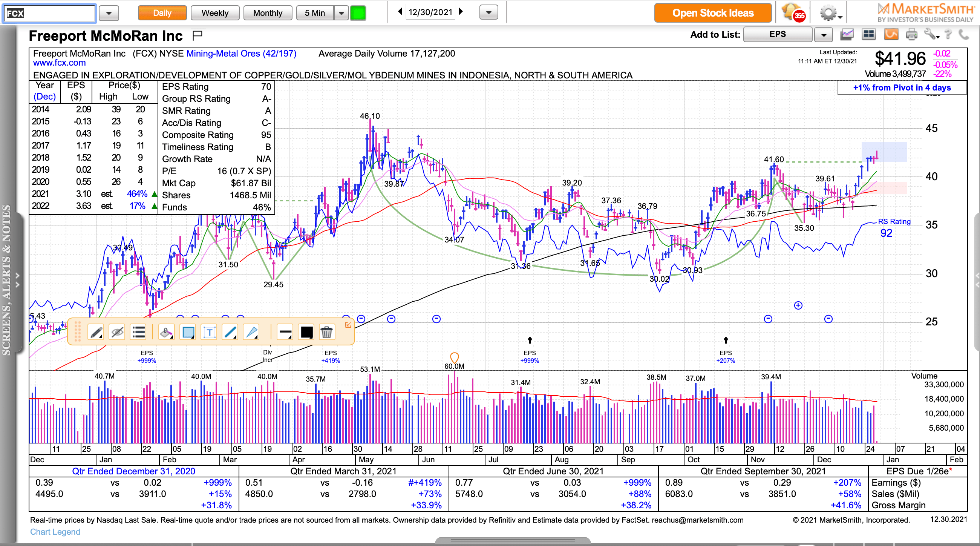Click the Composite Rating 95 row
The width and height of the screenshot is (980, 546).
point(216,135)
